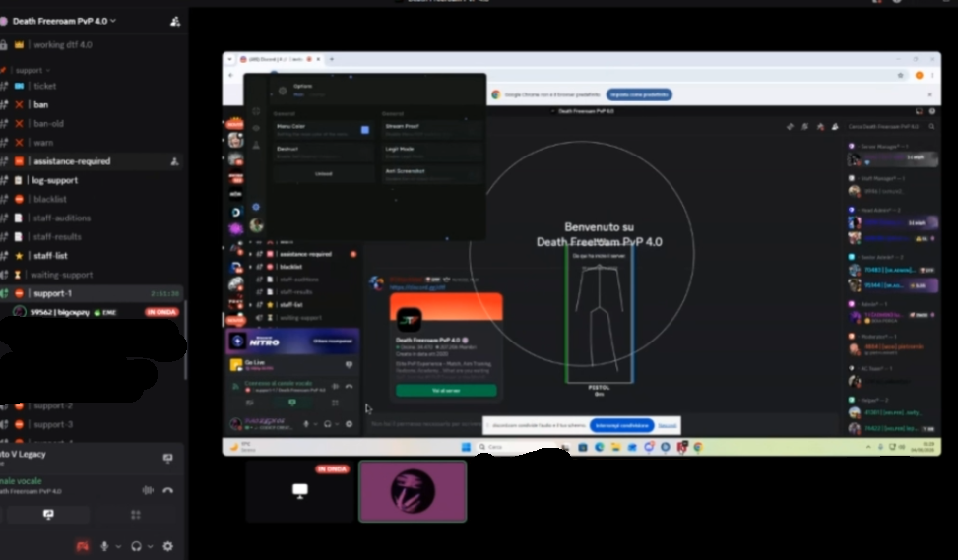Open the staff-list channel in left sidebar
The height and width of the screenshot is (560, 958).
[50, 256]
